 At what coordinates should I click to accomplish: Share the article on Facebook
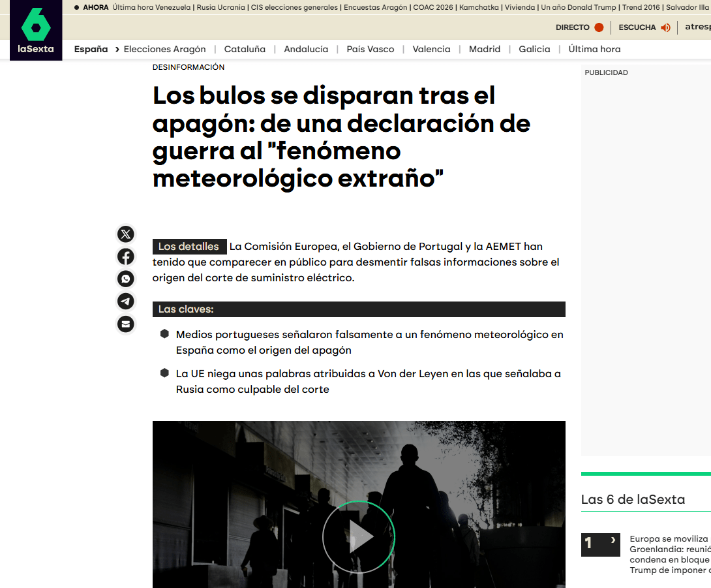[126, 256]
